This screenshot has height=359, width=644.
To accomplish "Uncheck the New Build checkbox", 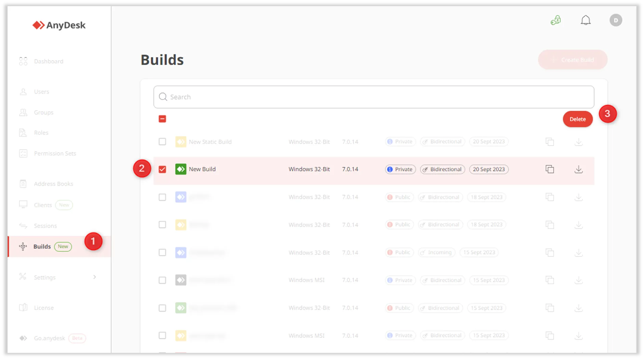I will click(x=162, y=169).
